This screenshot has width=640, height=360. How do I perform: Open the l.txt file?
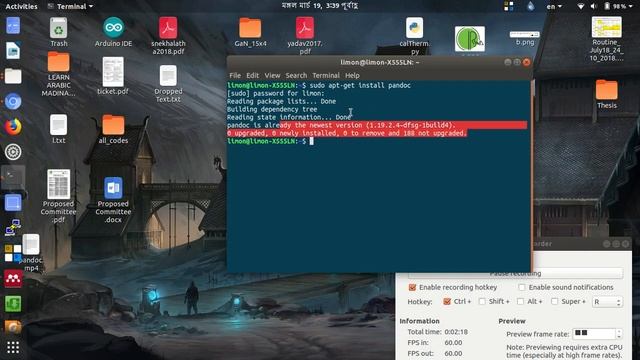click(58, 129)
